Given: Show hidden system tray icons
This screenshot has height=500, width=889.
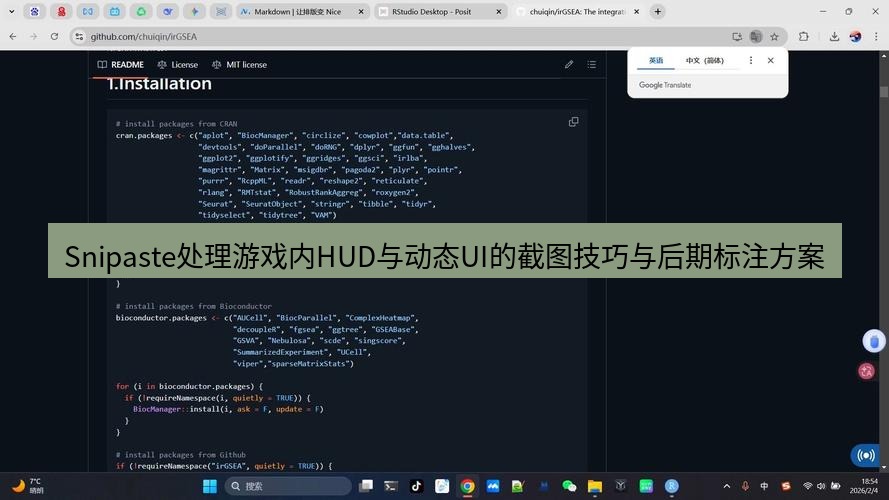Looking at the screenshot, I should [726, 486].
